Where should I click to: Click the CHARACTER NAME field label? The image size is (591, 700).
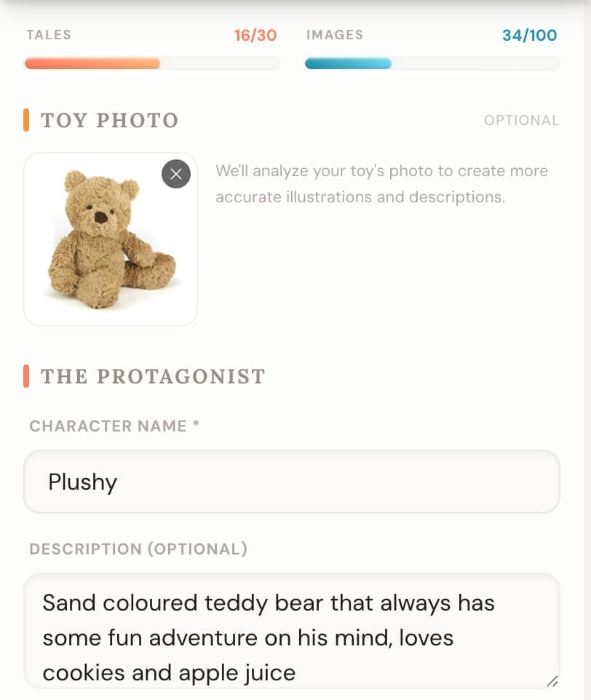coord(108,426)
